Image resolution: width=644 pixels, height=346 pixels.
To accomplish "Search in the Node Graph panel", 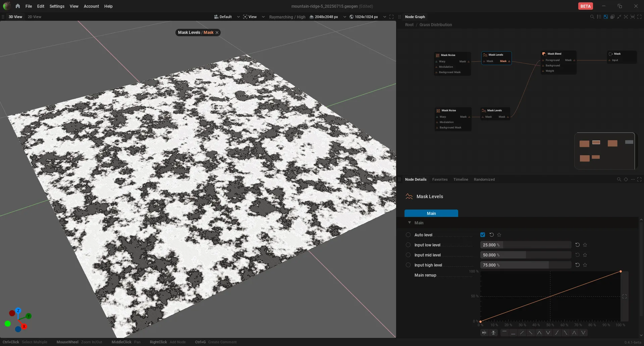I will click(592, 17).
